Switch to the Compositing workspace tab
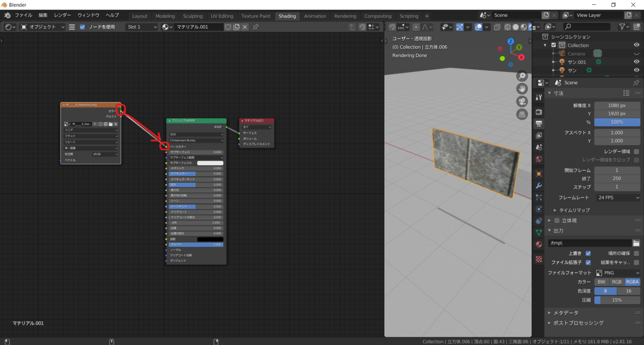Screen dimensions: 644x345 coord(378,16)
